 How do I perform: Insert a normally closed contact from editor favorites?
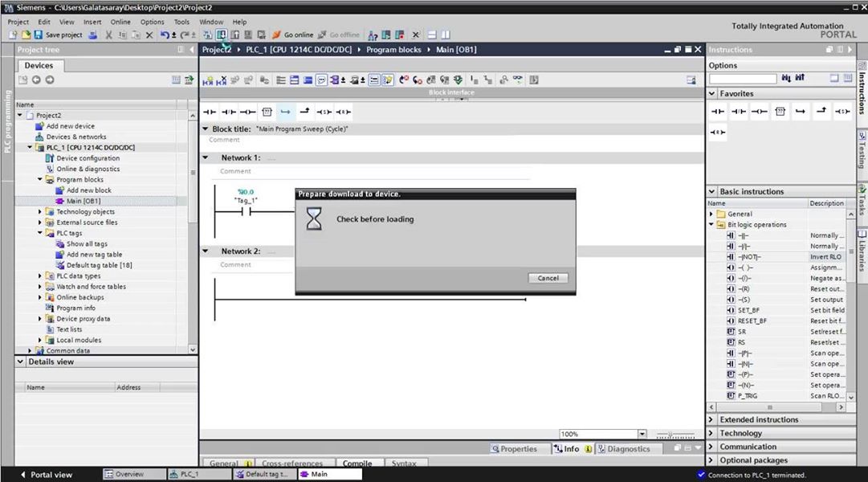pos(229,112)
